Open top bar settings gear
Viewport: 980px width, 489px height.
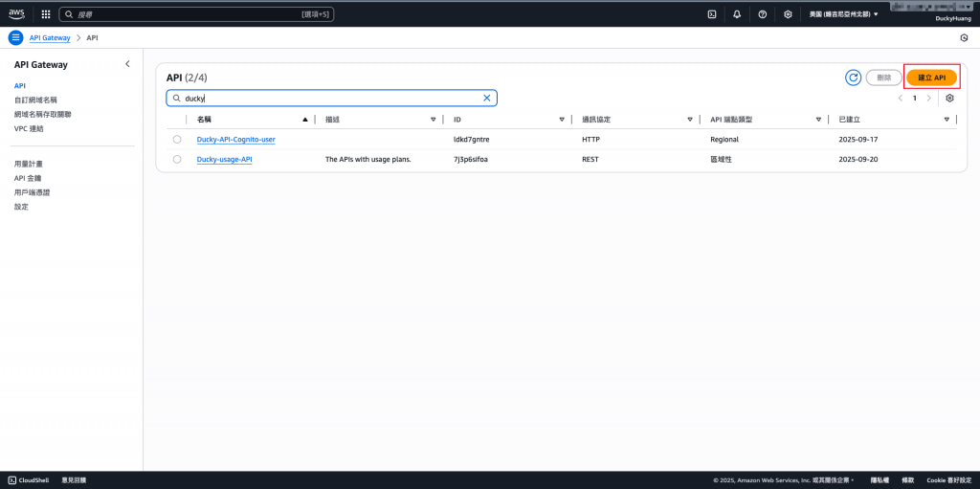point(789,13)
